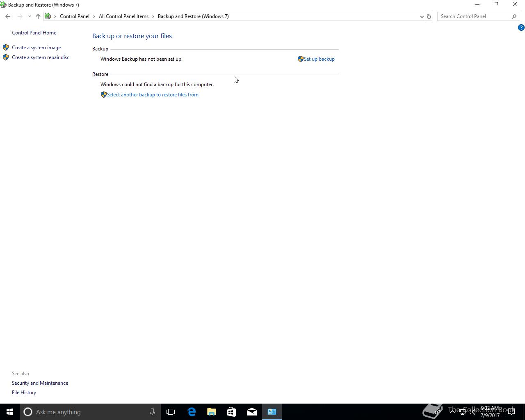
Task: Open Security and Maintenance link
Action: [40, 383]
